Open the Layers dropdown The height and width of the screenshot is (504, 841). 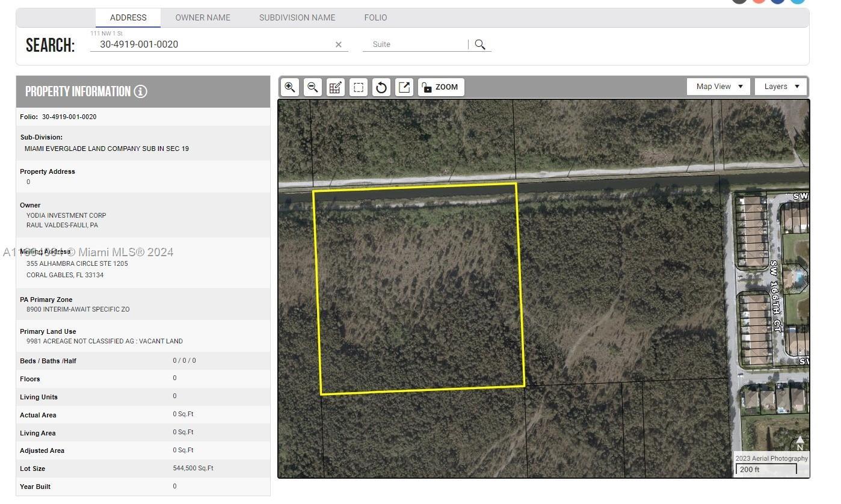780,87
